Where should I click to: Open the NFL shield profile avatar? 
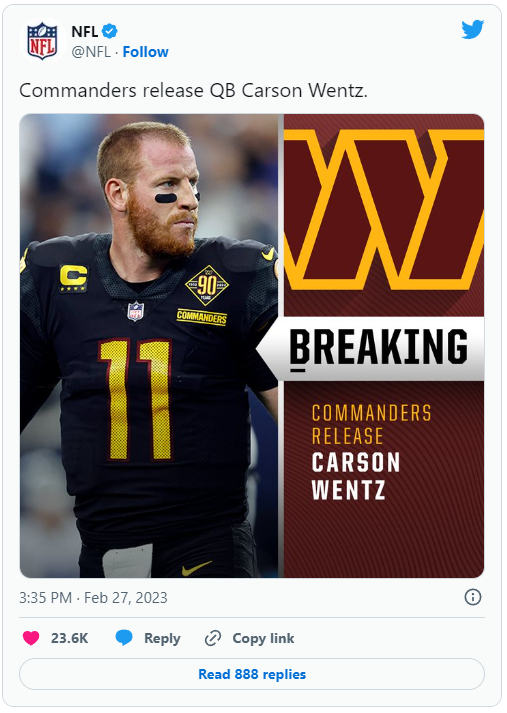[x=42, y=41]
